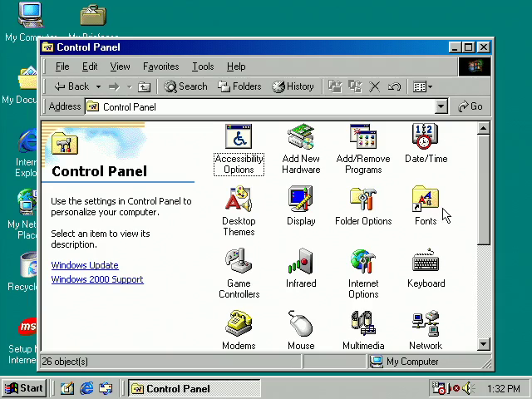Open Outlook Express Quick Launch icon
This screenshot has height=399, width=532.
click(x=106, y=388)
